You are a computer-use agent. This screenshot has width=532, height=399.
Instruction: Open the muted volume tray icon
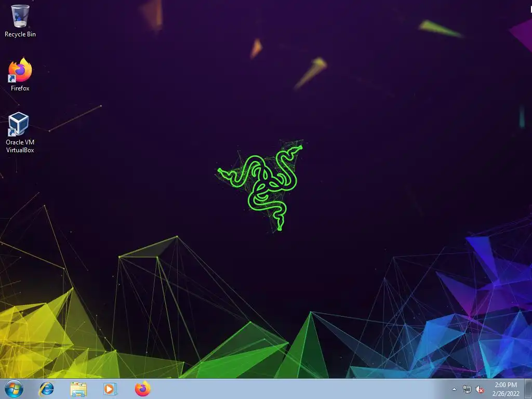(x=480, y=390)
